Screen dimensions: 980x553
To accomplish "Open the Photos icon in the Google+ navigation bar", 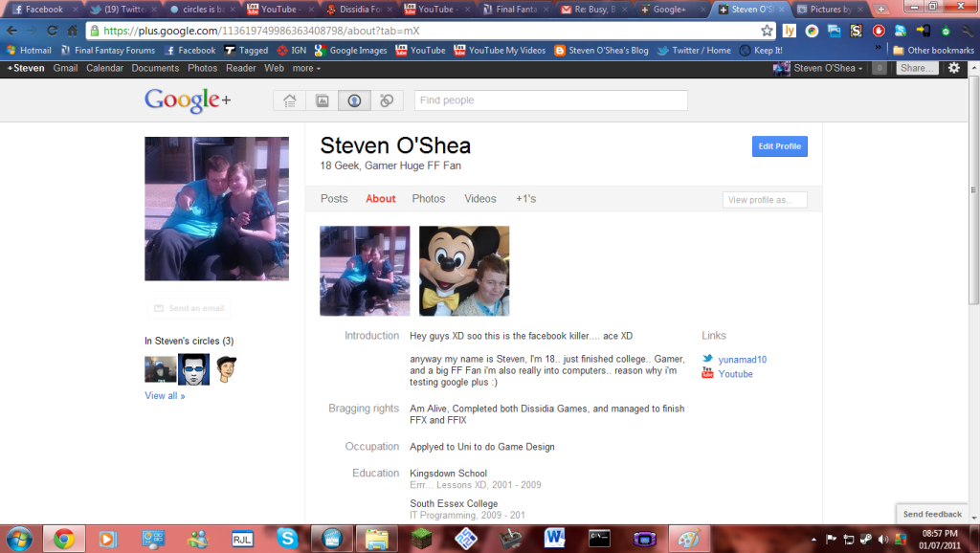I will tap(322, 100).
